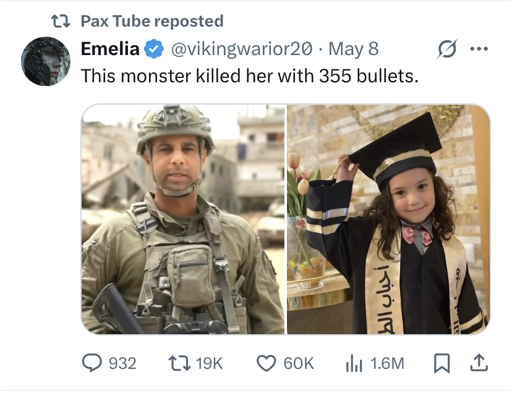Open the soldier photo on the left
This screenshot has height=393, width=512.
[x=183, y=219]
